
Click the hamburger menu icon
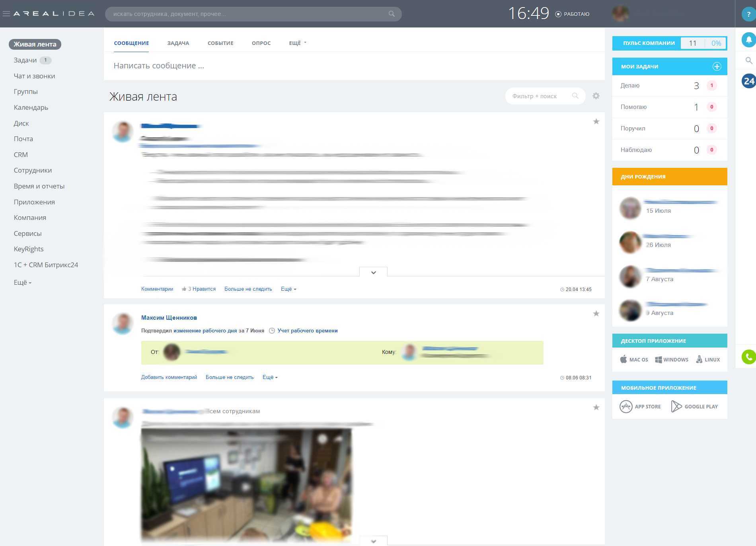6,14
